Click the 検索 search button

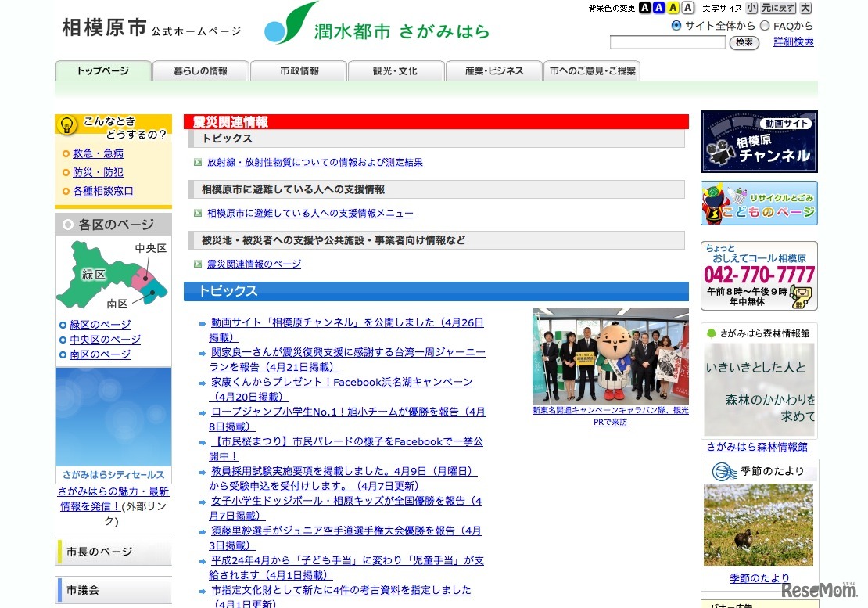744,43
